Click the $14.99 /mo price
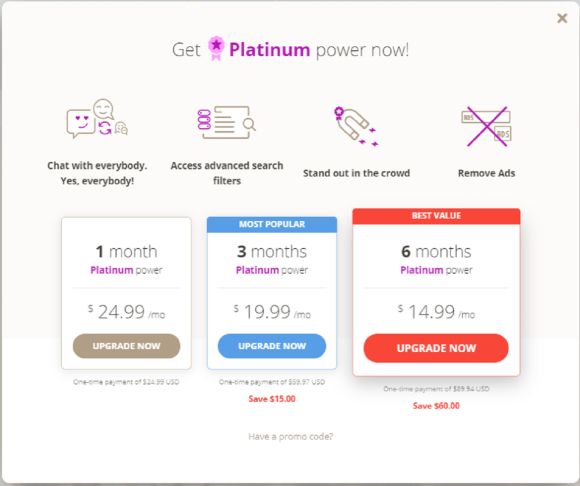580x486 pixels. (x=436, y=312)
